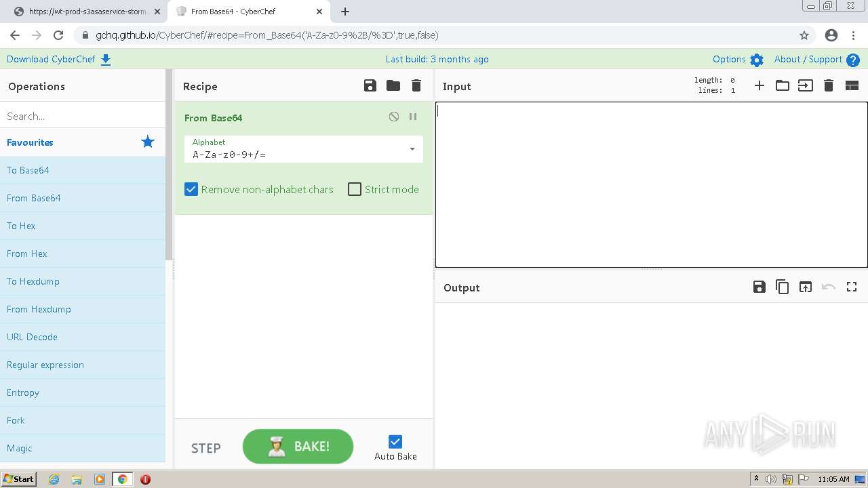Screen dimensions: 868x488
Task: Open Chrome from the taskbar
Action: tap(123, 479)
